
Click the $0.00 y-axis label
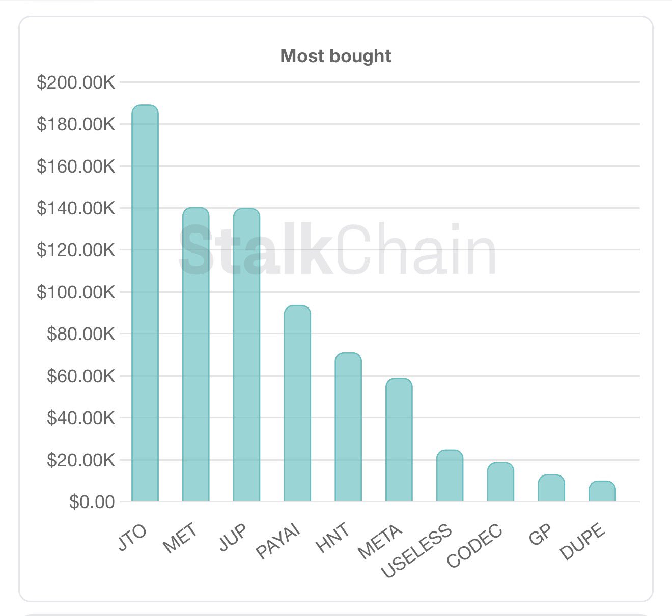(92, 502)
